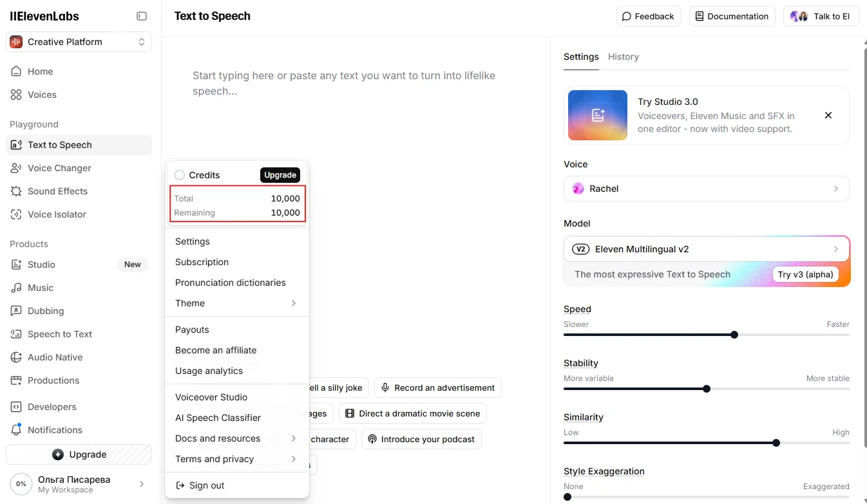
Task: Click the Rachel voice avatar icon
Action: click(578, 189)
